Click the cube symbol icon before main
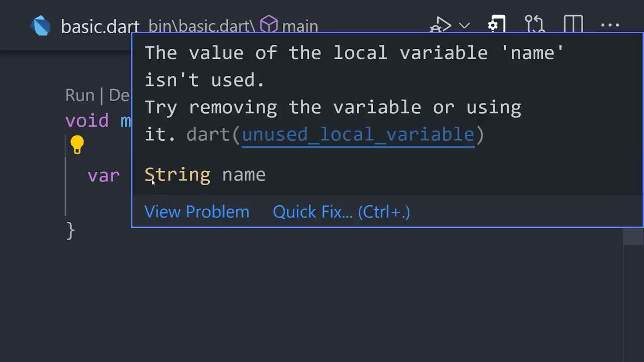 pyautogui.click(x=269, y=25)
